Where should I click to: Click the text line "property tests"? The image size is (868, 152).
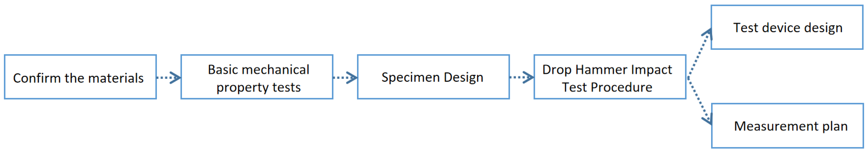coord(258,88)
